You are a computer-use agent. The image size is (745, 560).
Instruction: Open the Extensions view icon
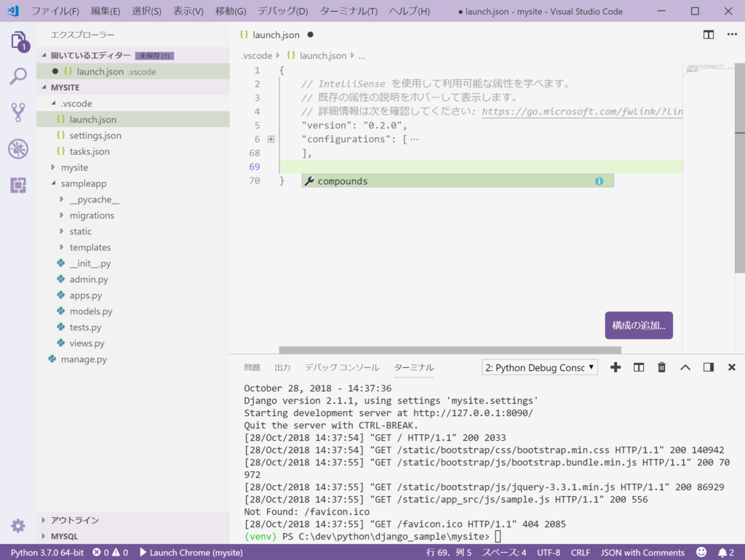[x=18, y=185]
